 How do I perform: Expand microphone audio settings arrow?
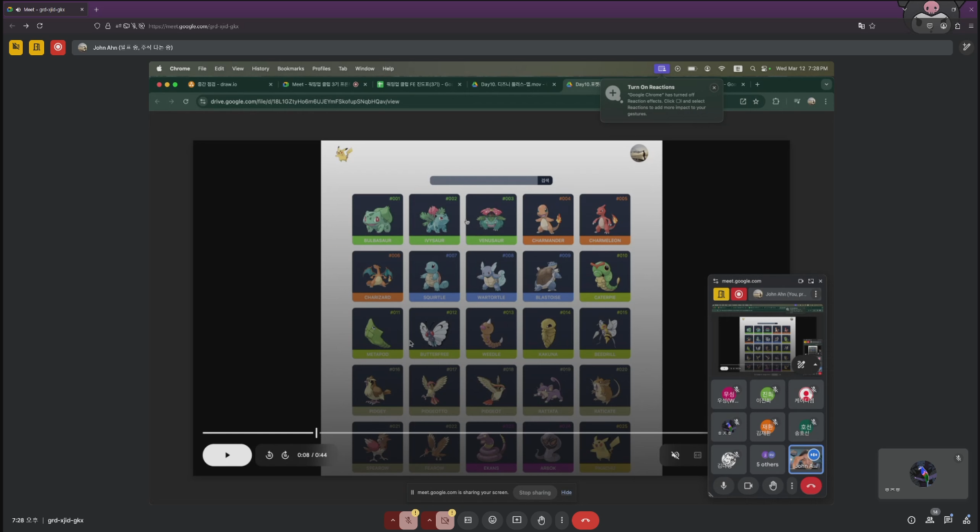392,520
